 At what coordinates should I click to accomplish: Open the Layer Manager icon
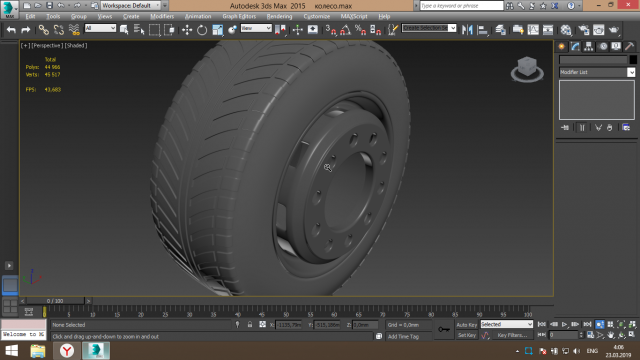tap(500, 30)
